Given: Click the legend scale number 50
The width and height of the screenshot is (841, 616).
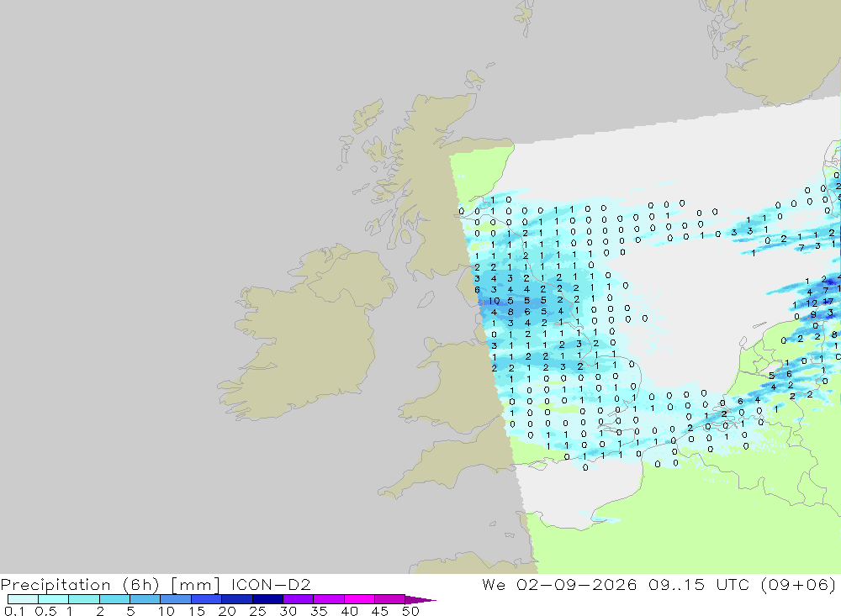Looking at the screenshot, I should 410,611.
